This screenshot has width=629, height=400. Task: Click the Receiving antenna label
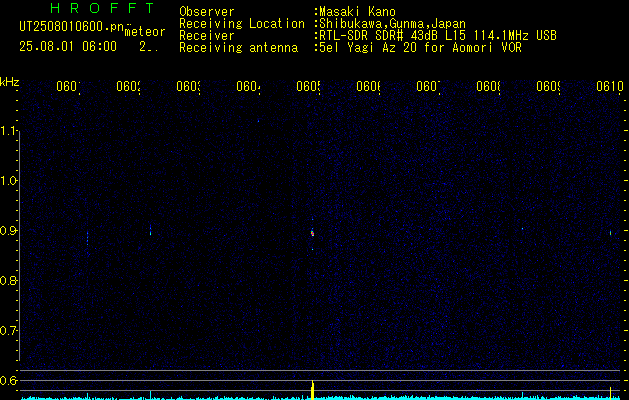[x=238, y=48]
